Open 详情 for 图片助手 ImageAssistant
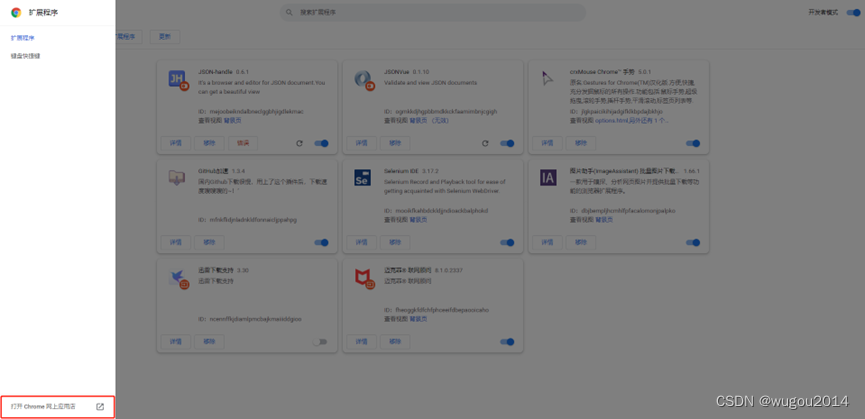This screenshot has width=865, height=419. click(x=547, y=243)
